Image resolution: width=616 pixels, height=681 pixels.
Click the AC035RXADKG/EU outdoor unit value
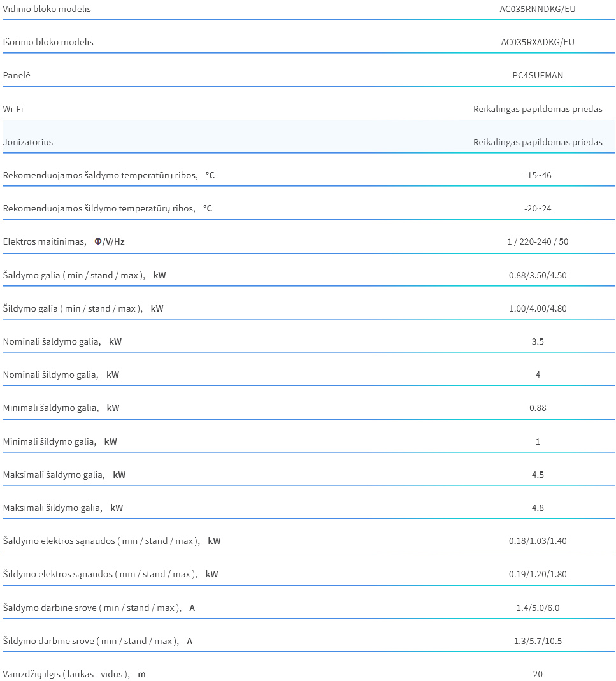(538, 42)
